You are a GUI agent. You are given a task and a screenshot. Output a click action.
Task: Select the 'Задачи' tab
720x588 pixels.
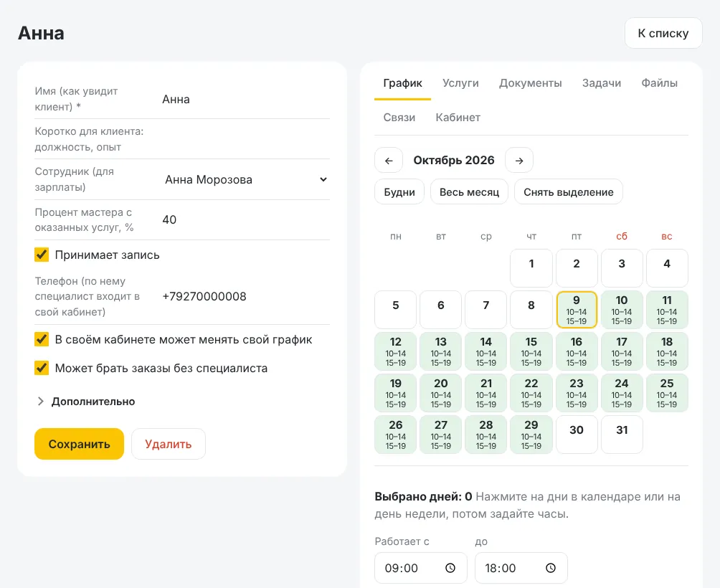602,83
